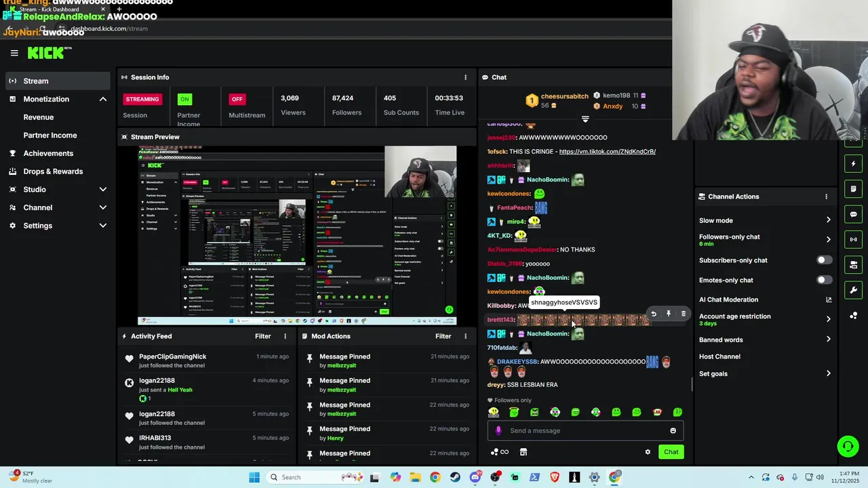Open File Explorer from taskbar
Screen dimensions: 868x488
[415, 477]
